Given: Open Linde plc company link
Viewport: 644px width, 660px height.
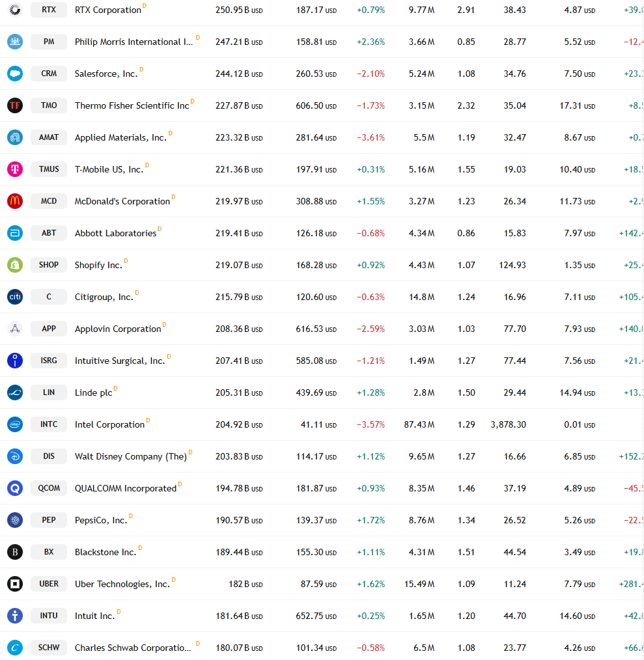Looking at the screenshot, I should coord(94,392).
